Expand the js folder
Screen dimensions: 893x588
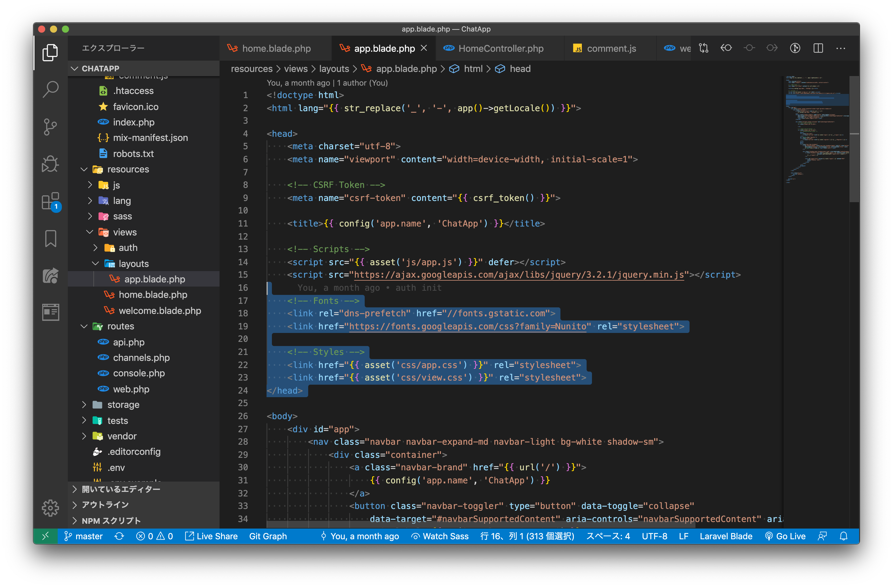pyautogui.click(x=144, y=185)
